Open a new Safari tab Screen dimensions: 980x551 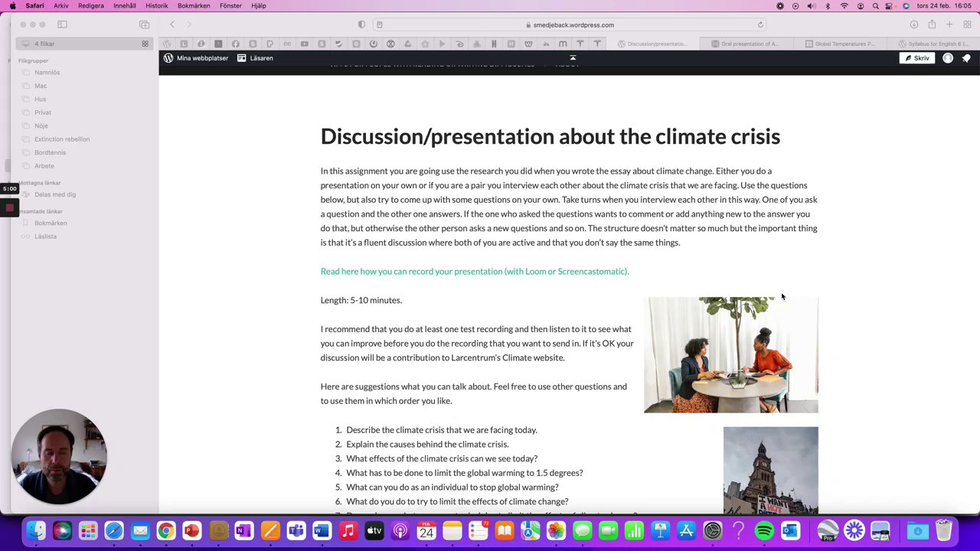coord(949,24)
